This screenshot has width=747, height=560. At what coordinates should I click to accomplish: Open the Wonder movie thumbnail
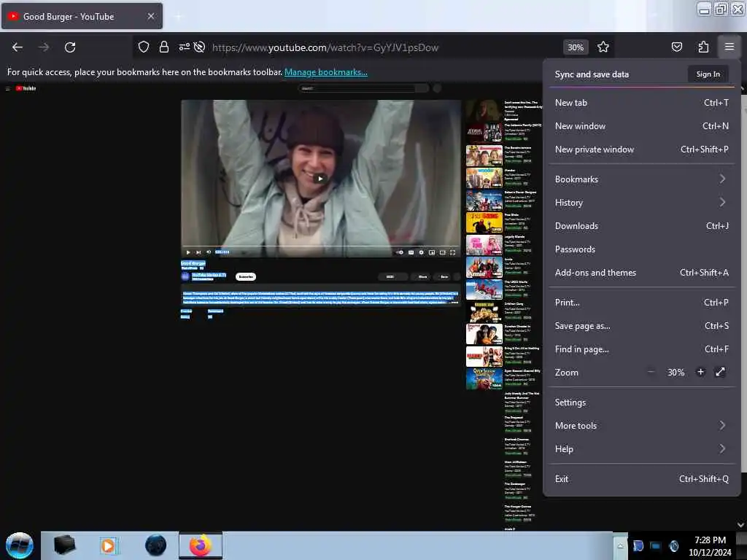click(x=484, y=178)
